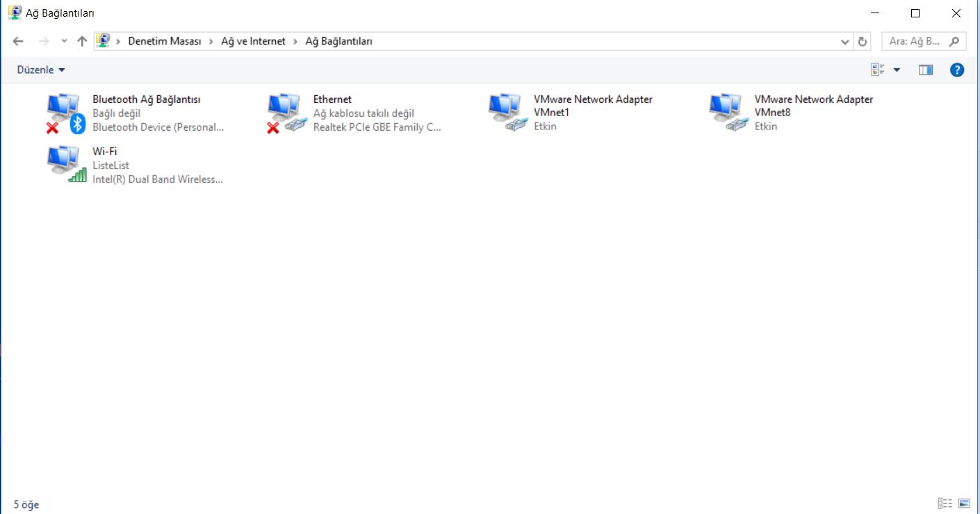Expand the view options dropdown arrow
This screenshot has width=980, height=514.
click(x=897, y=70)
